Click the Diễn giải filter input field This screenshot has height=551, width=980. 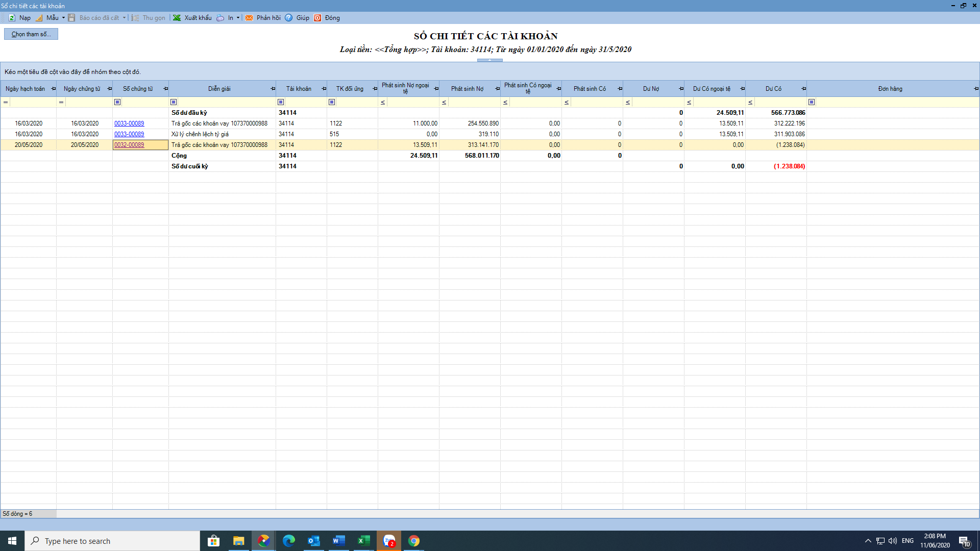tap(226, 102)
